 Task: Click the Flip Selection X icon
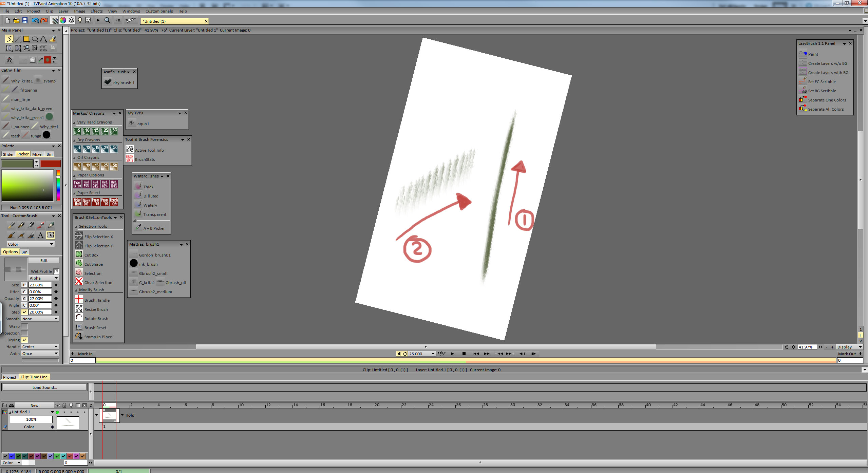coord(79,236)
